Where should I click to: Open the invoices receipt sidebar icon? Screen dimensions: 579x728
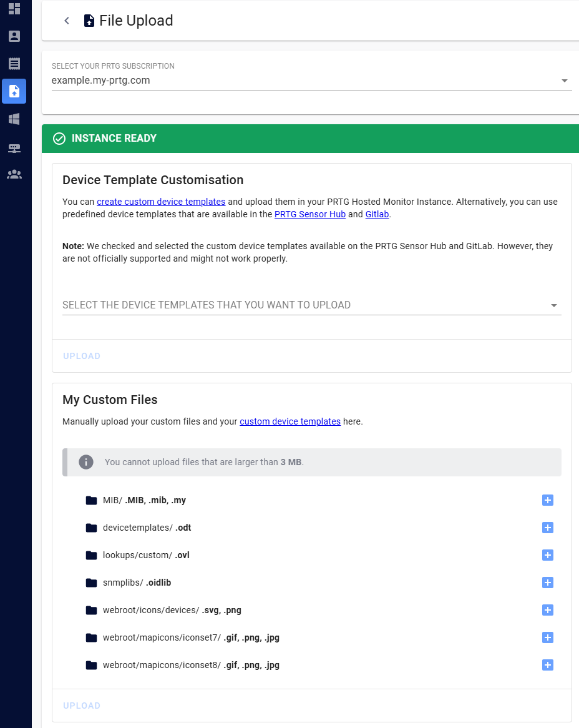pyautogui.click(x=14, y=64)
